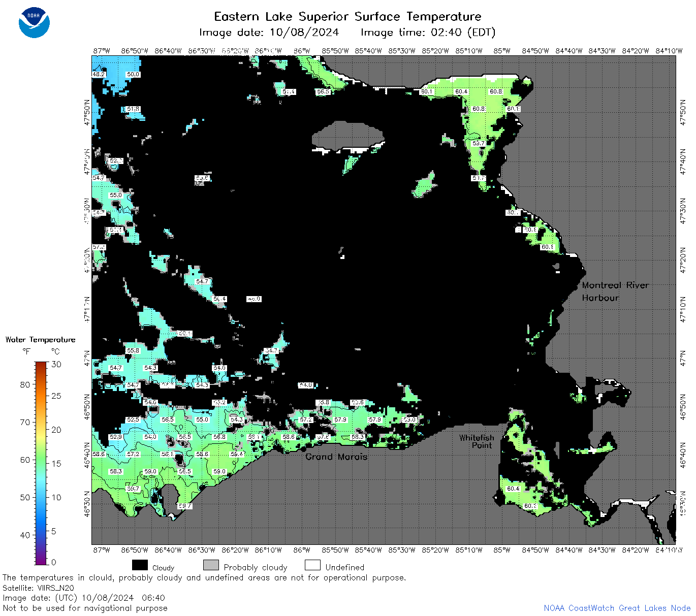Click the 56.1 temperature reading
The width and height of the screenshot is (696, 616).
(168, 454)
